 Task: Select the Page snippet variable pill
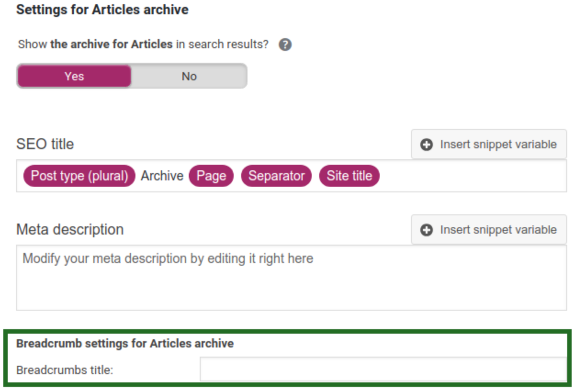tap(211, 175)
